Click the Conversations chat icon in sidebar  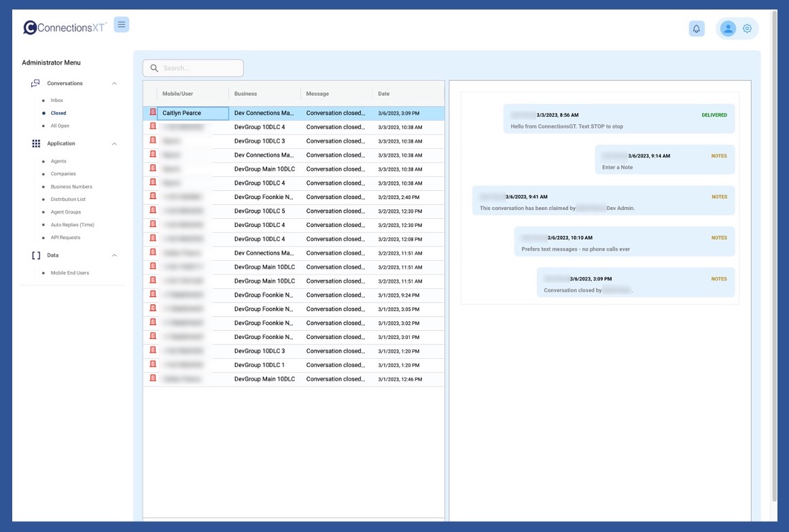coord(35,84)
